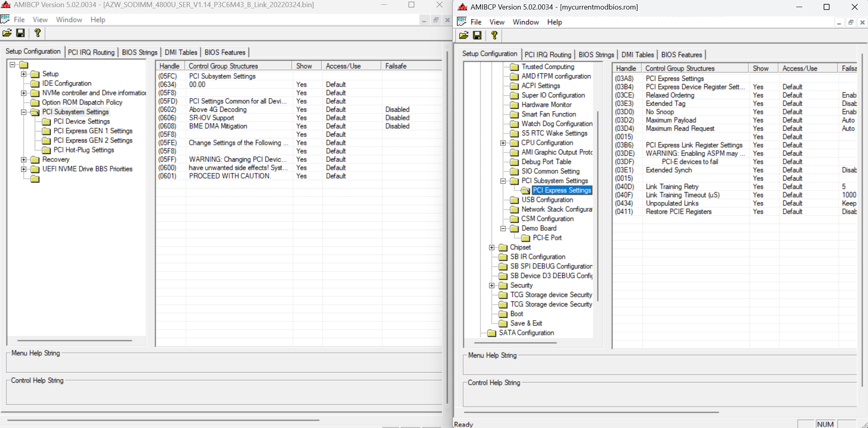
Task: Click the Show column header in right table
Action: click(x=763, y=68)
